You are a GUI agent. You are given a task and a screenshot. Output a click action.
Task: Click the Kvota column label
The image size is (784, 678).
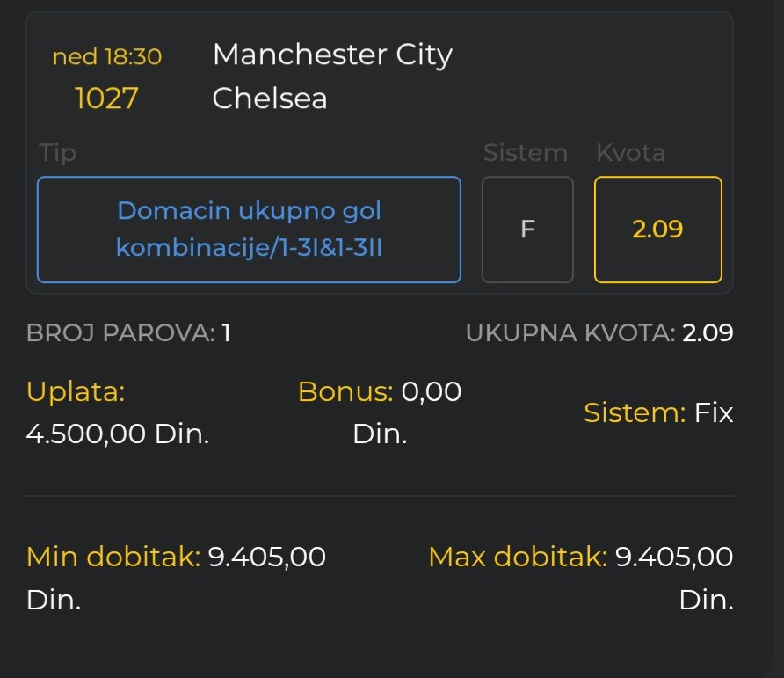click(630, 153)
